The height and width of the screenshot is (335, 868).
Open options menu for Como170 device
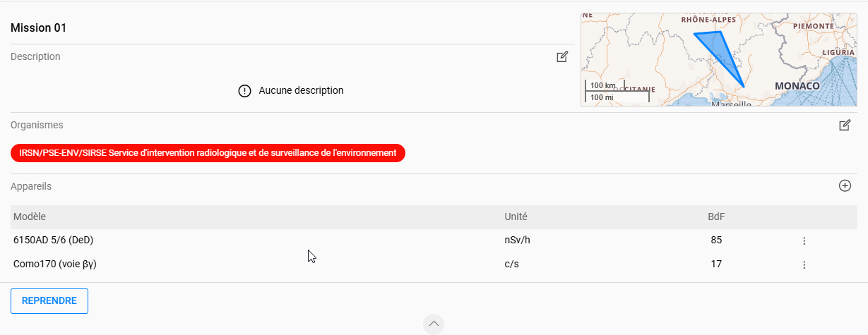pyautogui.click(x=804, y=264)
